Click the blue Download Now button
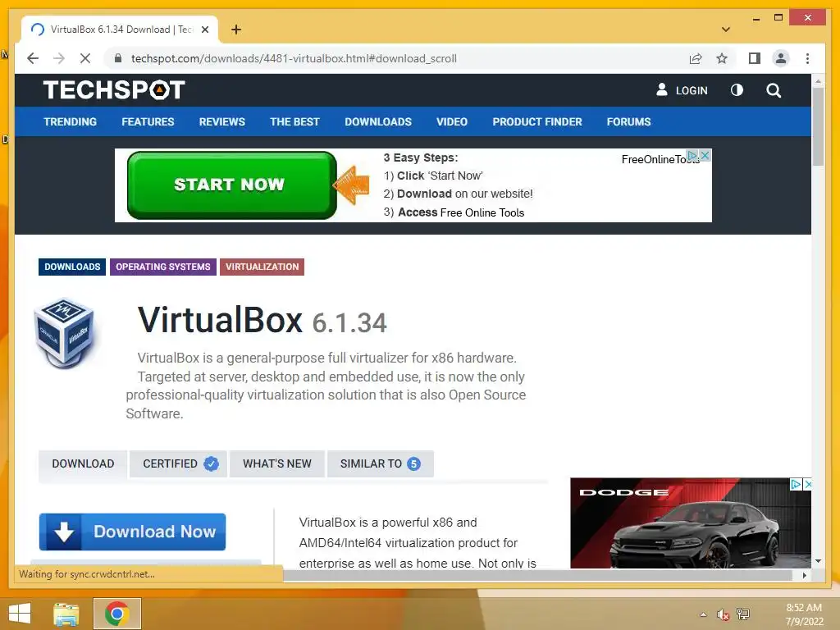 point(132,532)
